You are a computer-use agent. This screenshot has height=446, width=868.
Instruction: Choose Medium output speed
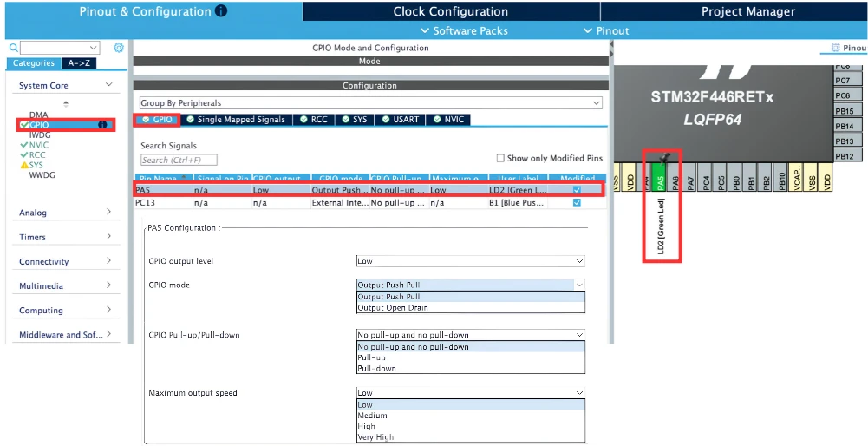(471, 416)
